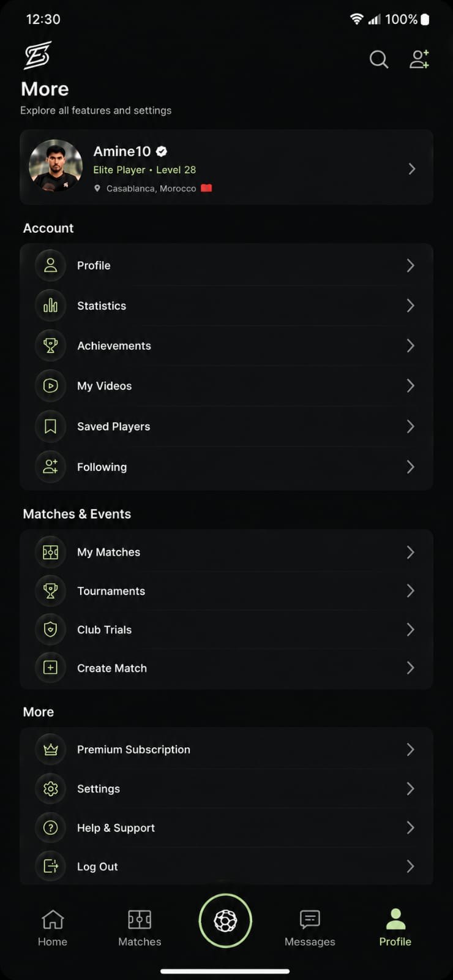453x980 pixels.
Task: Tap the Amine10 avatar photo
Action: 56,166
